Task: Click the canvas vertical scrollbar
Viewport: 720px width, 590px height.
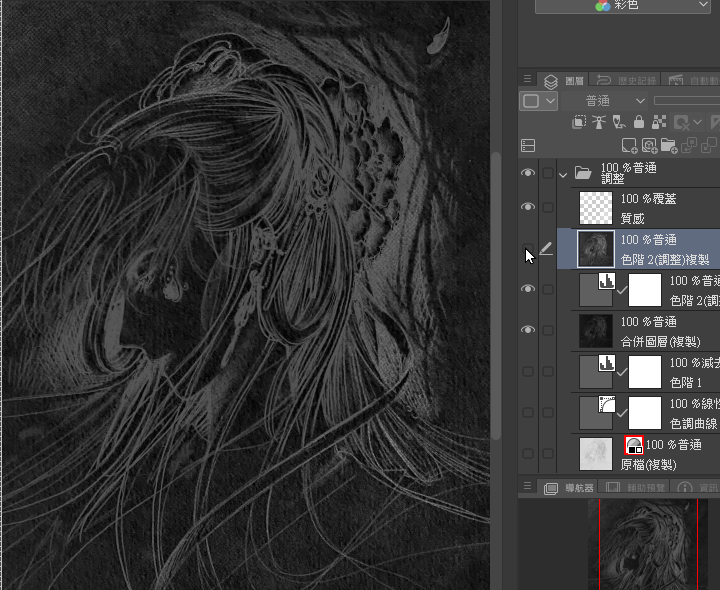Action: coord(496,296)
